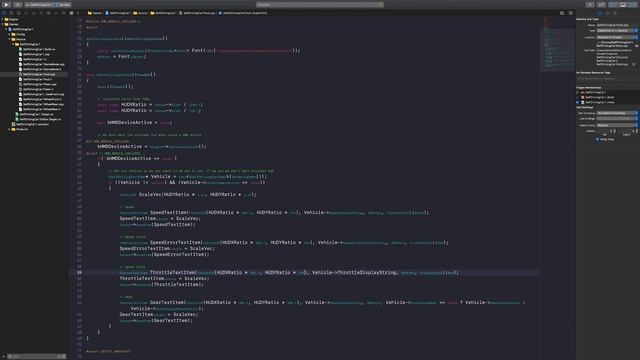640x360 pixels.
Task: Open SelfDrivingCar1GameMode.cpp file
Action: [x=42, y=64]
